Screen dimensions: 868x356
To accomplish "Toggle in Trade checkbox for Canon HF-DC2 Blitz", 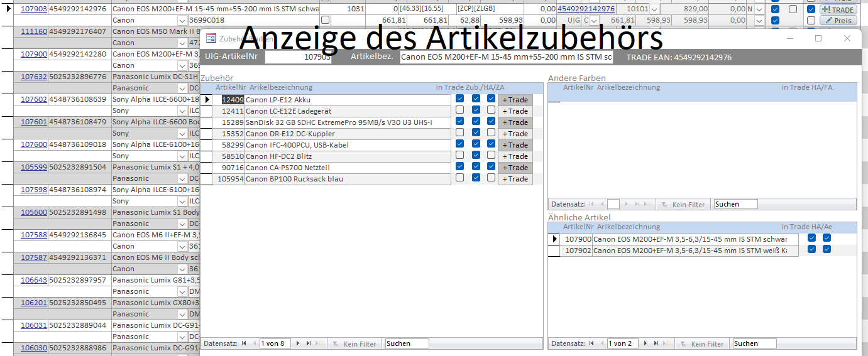I will pos(460,155).
